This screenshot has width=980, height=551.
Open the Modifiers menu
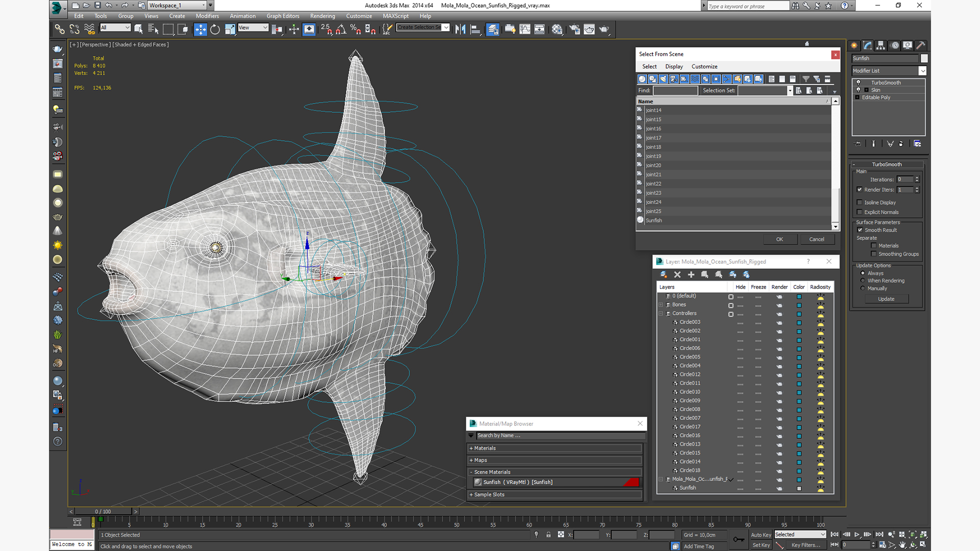pos(207,16)
